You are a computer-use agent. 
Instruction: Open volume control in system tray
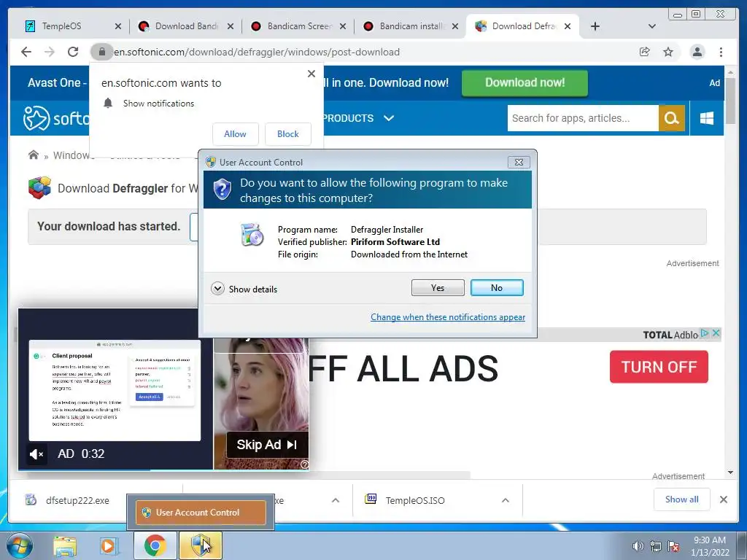tap(638, 546)
